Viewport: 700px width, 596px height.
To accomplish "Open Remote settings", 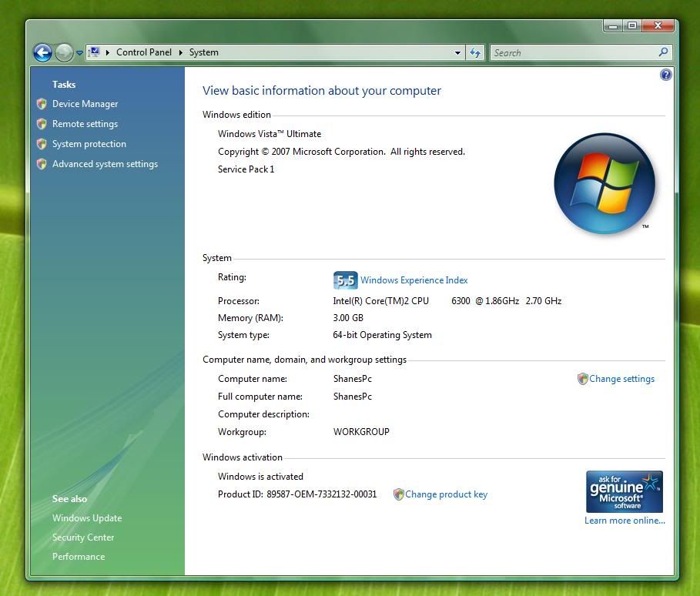I will point(85,124).
